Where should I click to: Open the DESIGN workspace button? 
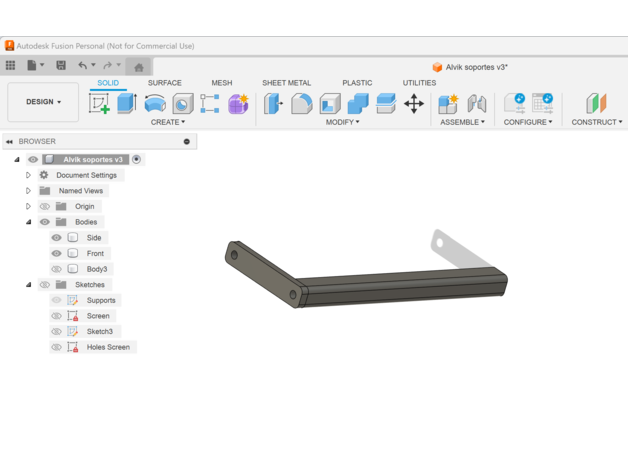pyautogui.click(x=43, y=102)
